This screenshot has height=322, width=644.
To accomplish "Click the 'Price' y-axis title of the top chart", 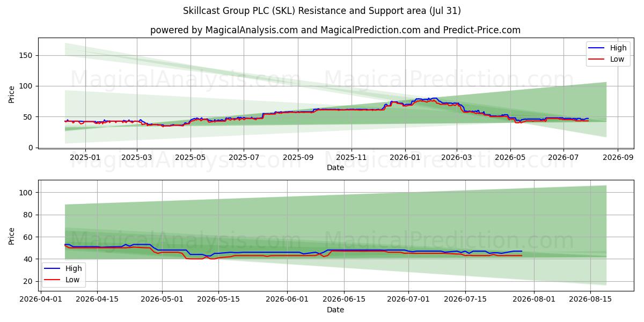I will pos(12,94).
